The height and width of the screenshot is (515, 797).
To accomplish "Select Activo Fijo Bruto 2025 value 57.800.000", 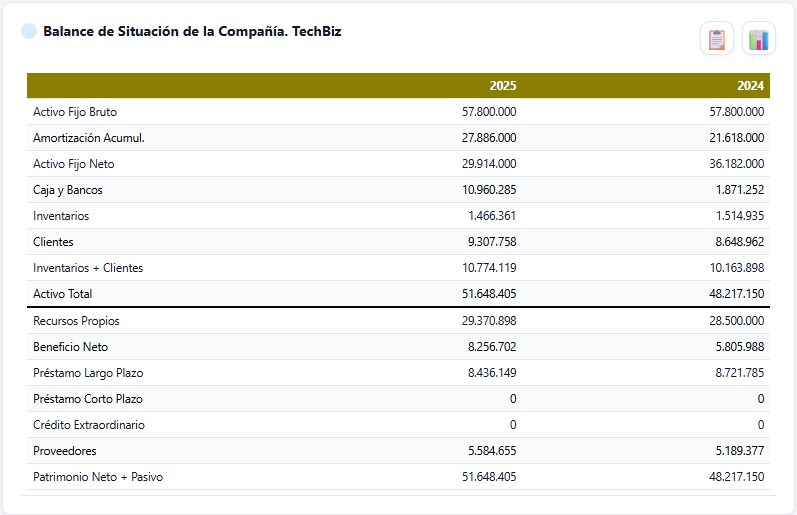I will coord(489,112).
